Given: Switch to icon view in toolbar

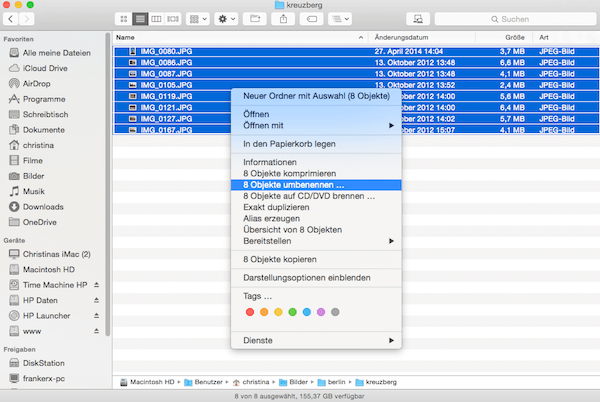Looking at the screenshot, I should [x=123, y=19].
